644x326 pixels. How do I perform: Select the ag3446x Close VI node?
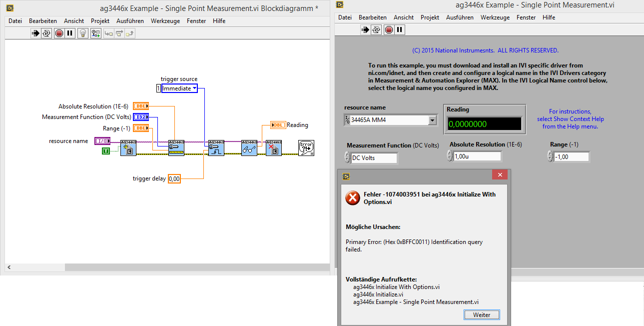[x=274, y=148]
